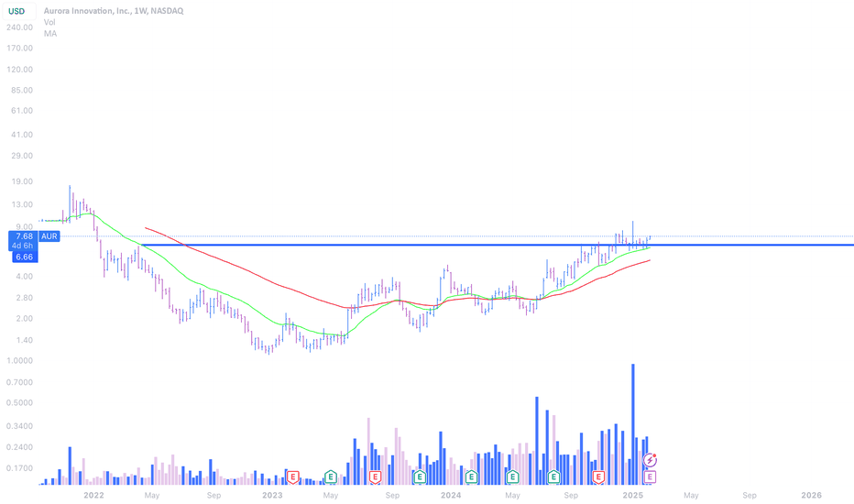This screenshot has height=504, width=854.
Task: Click the 2026 time axis label
Action: point(812,495)
